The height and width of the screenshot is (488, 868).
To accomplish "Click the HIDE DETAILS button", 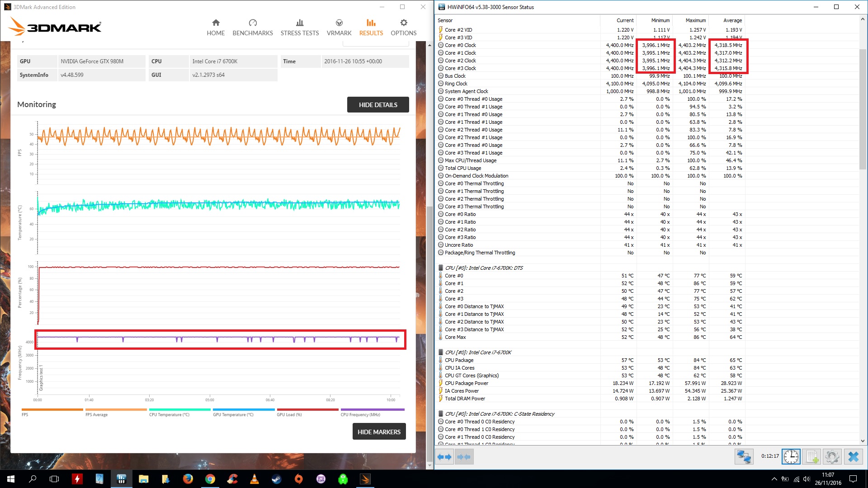I will (x=378, y=104).
